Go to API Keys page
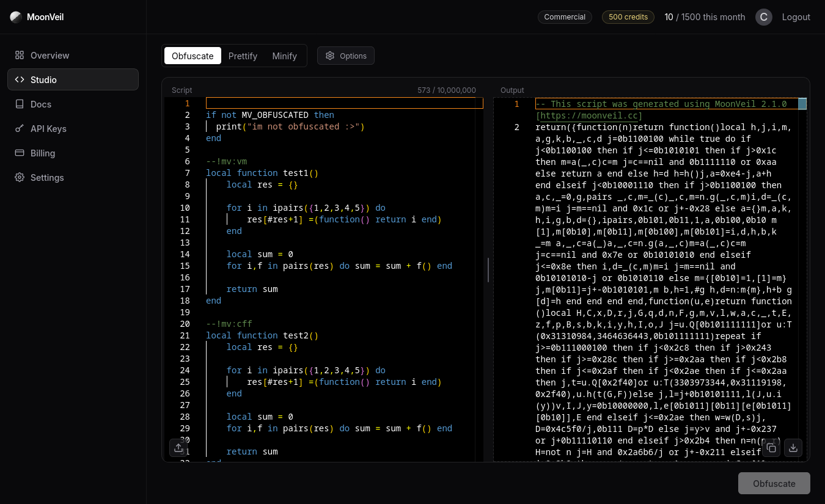The width and height of the screenshot is (825, 504). pos(73,128)
